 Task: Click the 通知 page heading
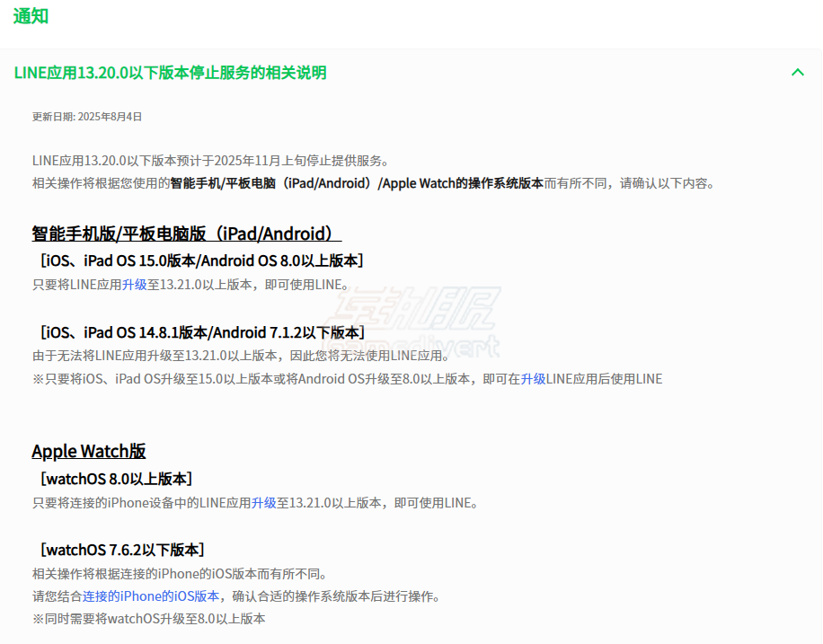pos(31,16)
